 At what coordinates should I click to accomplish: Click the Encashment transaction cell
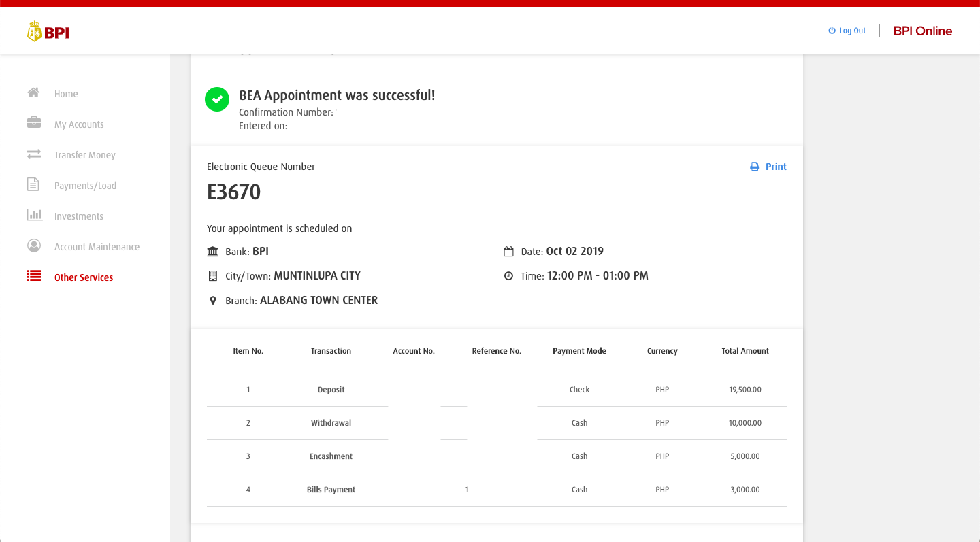[x=331, y=456]
